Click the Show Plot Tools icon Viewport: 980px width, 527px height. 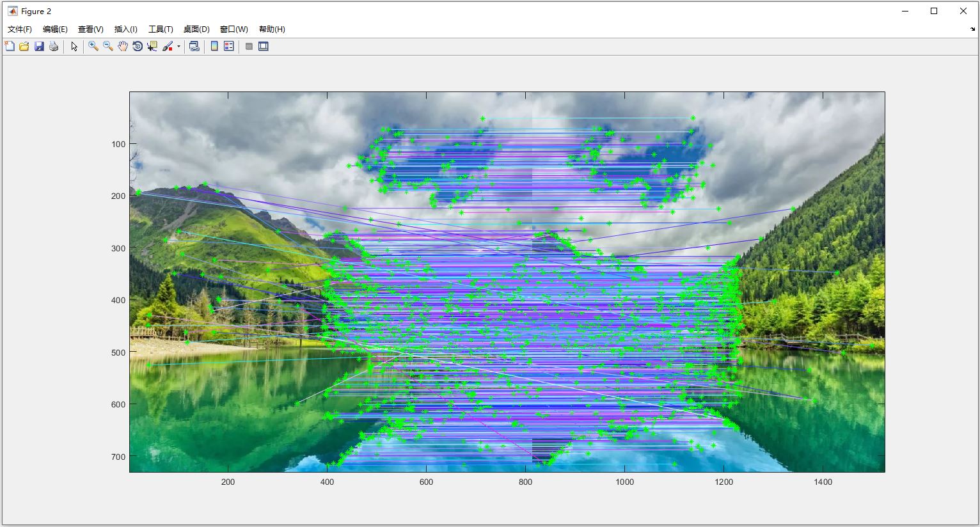(264, 46)
